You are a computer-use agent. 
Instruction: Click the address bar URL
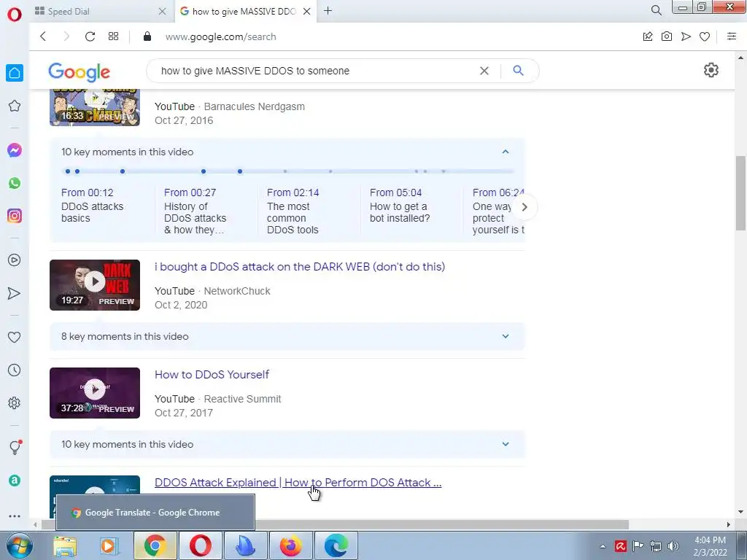[x=220, y=36]
